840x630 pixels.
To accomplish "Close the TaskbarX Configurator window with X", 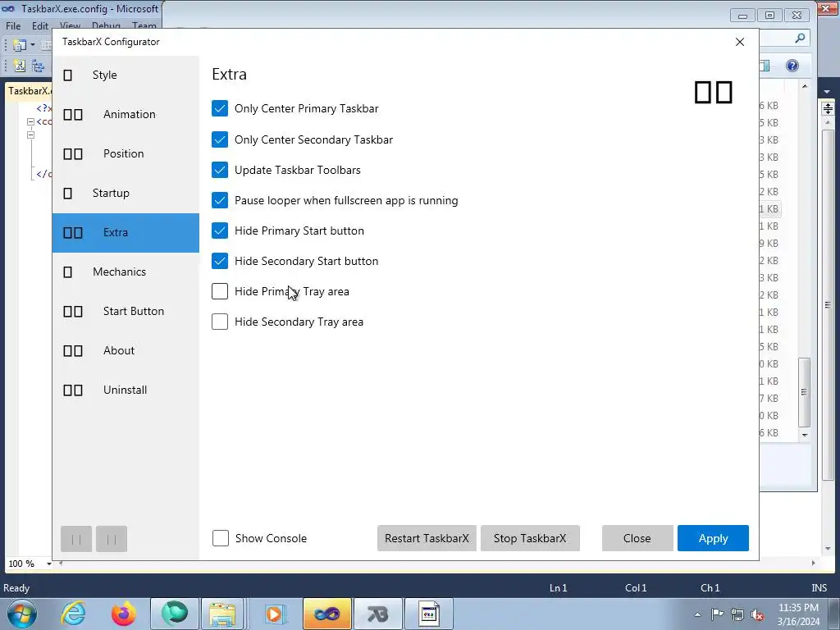I will [x=740, y=42].
